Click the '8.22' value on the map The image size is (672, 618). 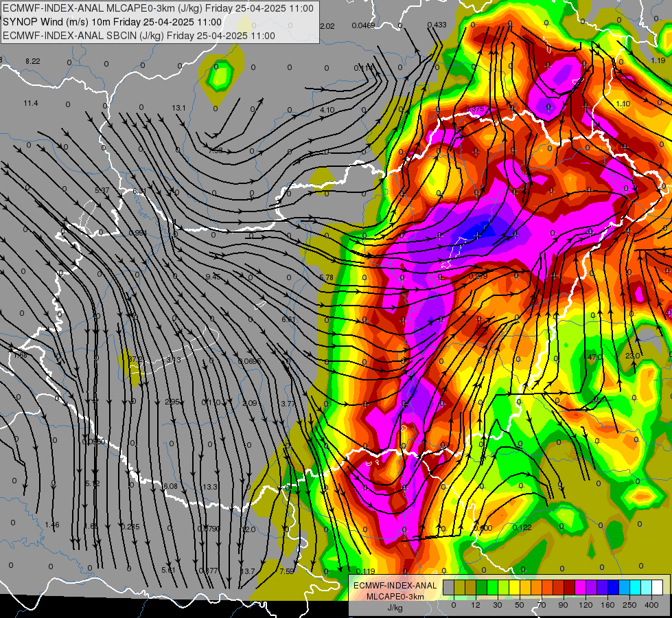32,61
